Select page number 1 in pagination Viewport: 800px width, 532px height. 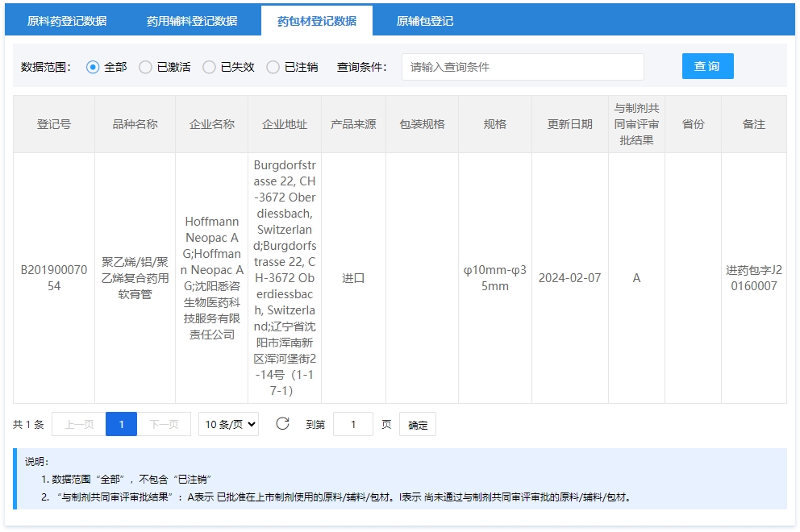[122, 424]
